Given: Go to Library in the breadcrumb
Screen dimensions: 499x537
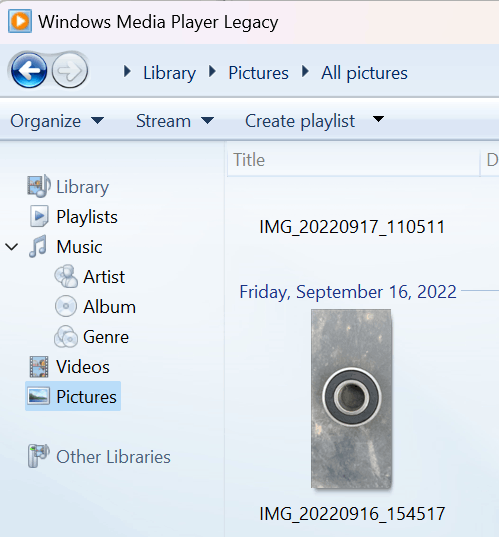Looking at the screenshot, I should pyautogui.click(x=169, y=73).
